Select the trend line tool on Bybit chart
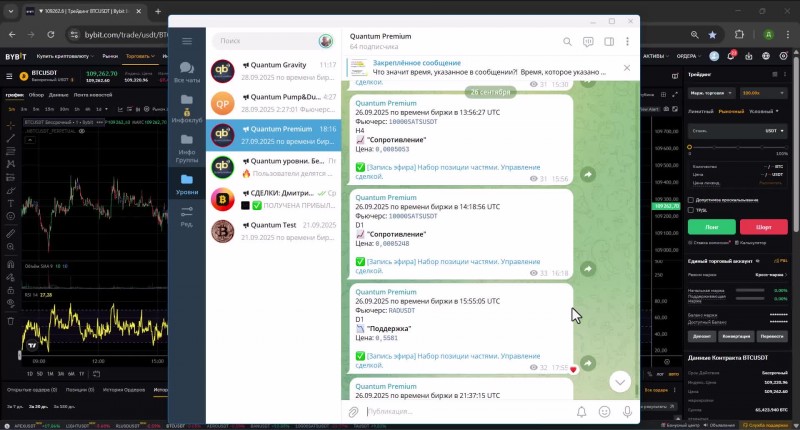The image size is (800, 430). pos(10,138)
